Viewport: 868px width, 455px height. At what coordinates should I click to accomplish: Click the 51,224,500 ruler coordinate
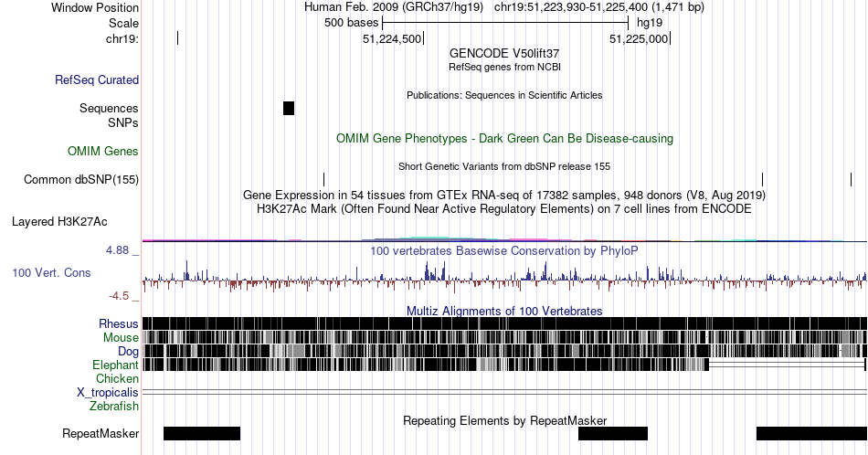pyautogui.click(x=392, y=39)
